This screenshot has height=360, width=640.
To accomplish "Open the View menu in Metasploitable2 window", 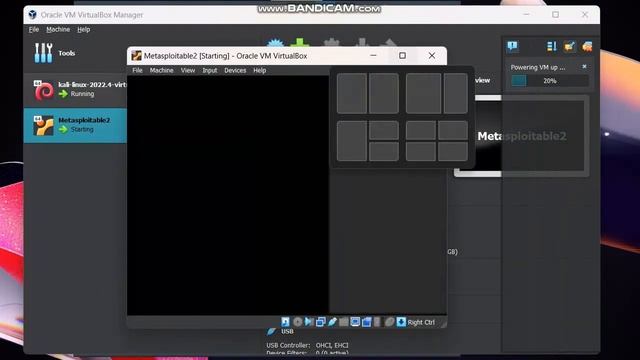I will tap(188, 70).
